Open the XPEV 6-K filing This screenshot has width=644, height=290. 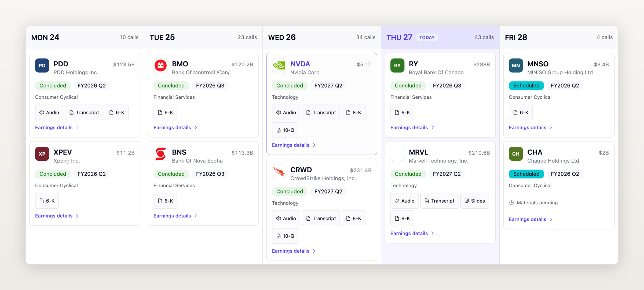(x=47, y=201)
